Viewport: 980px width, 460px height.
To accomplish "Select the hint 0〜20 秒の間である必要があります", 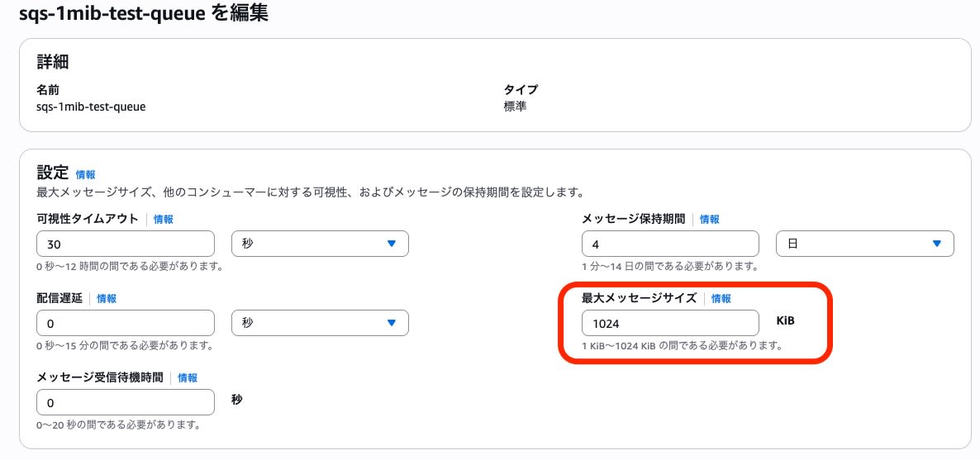I will pyautogui.click(x=118, y=425).
